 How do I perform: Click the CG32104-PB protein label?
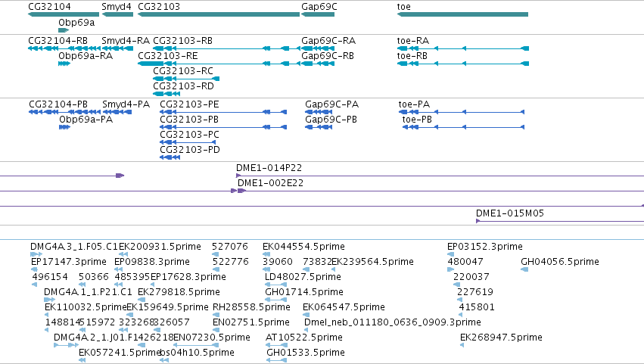(58, 104)
